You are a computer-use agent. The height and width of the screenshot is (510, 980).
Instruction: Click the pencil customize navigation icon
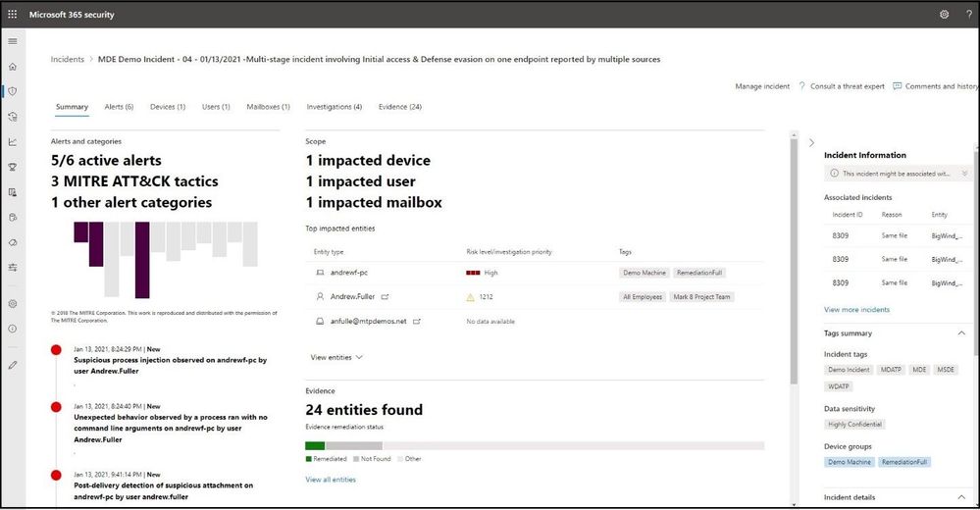point(13,365)
